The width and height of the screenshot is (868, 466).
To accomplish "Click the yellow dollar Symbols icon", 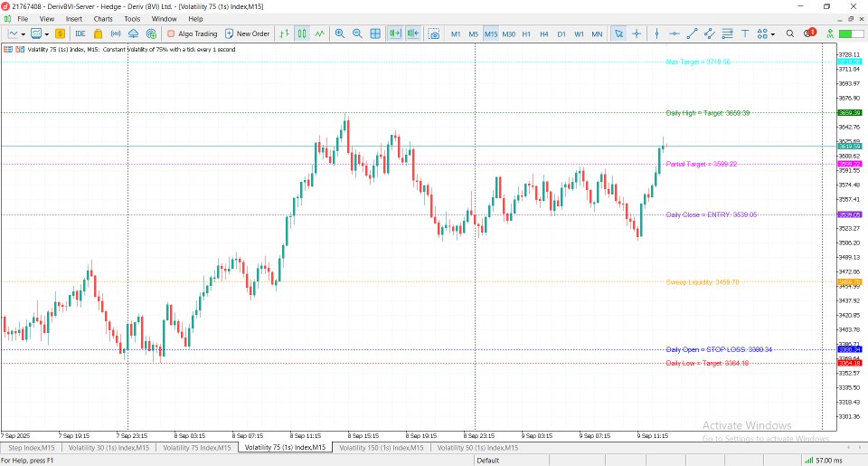I will pos(60,33).
